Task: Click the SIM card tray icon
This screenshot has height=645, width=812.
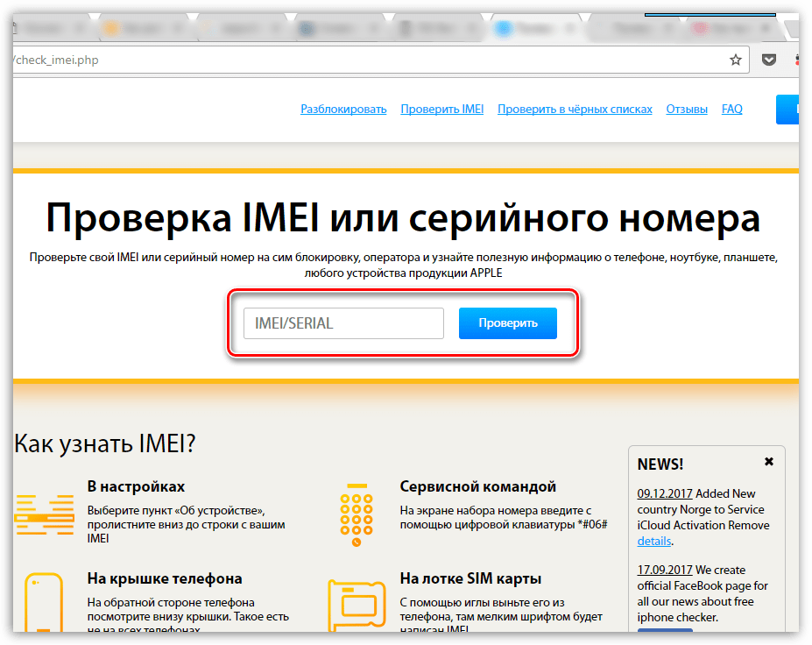Action: click(356, 605)
